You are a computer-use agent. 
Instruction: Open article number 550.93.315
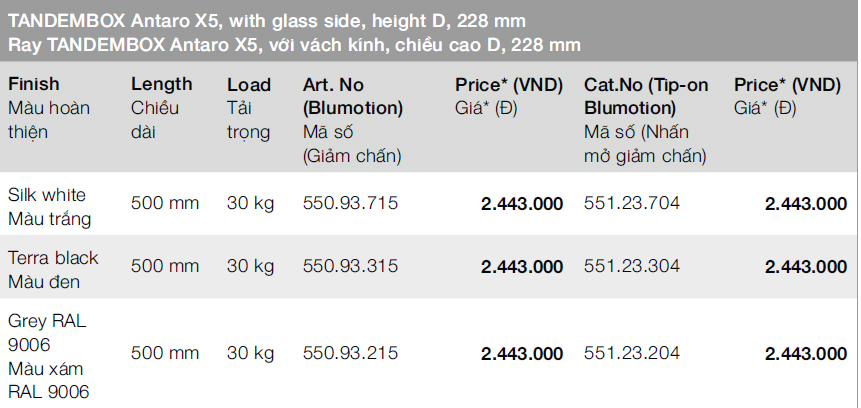pos(350,266)
